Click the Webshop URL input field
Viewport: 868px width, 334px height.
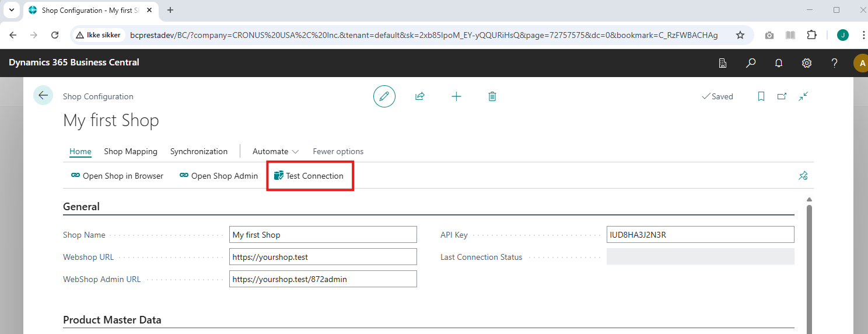point(323,257)
